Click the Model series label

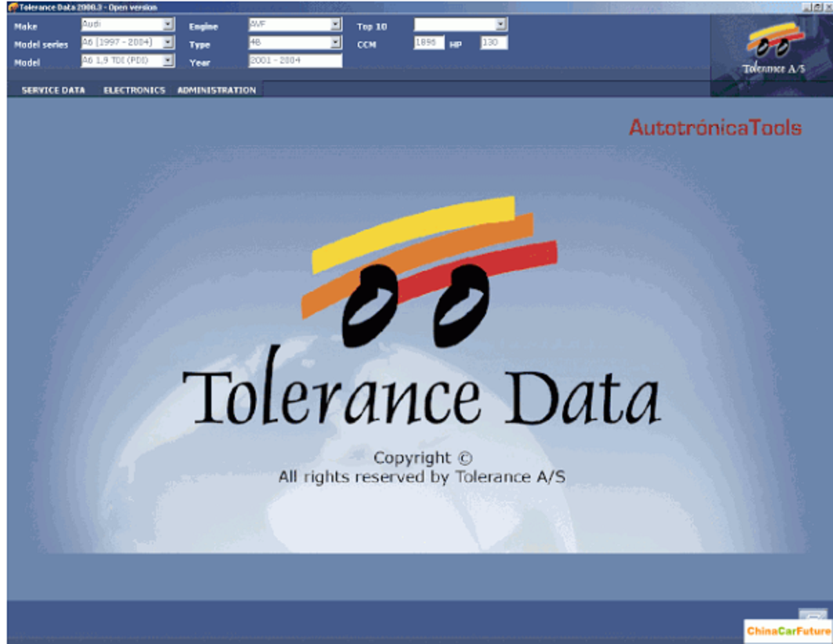click(41, 45)
